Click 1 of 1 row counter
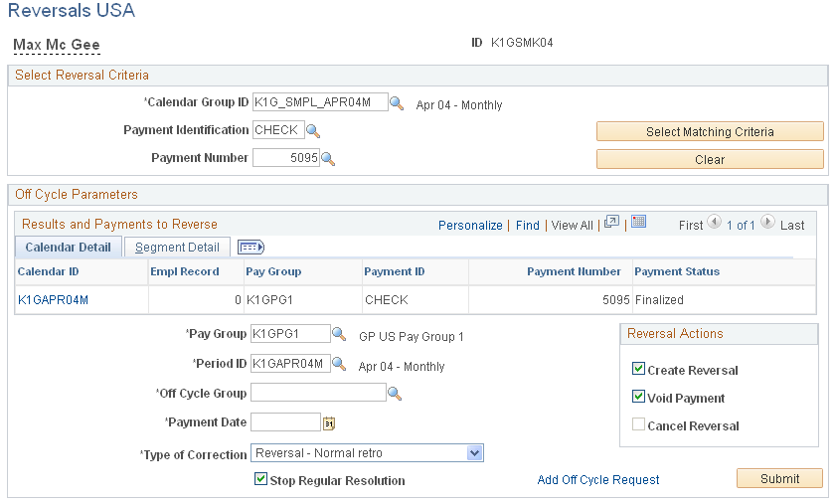The width and height of the screenshot is (835, 504). [x=741, y=226]
